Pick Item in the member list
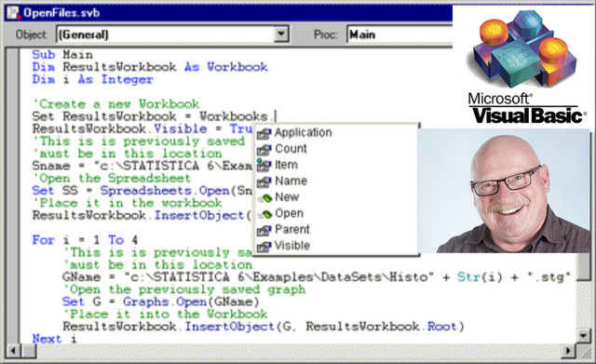 point(286,165)
